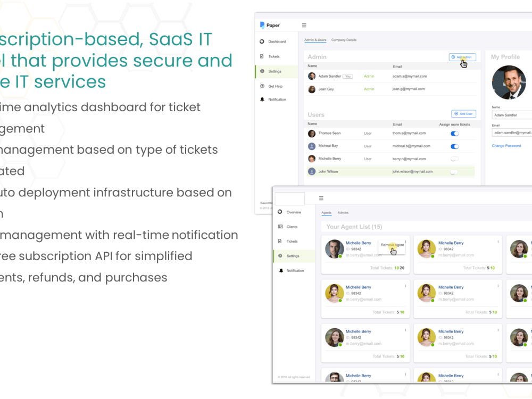The height and width of the screenshot is (399, 532).
Task: Open Dashboard in the Paper sidebar
Action: click(277, 41)
